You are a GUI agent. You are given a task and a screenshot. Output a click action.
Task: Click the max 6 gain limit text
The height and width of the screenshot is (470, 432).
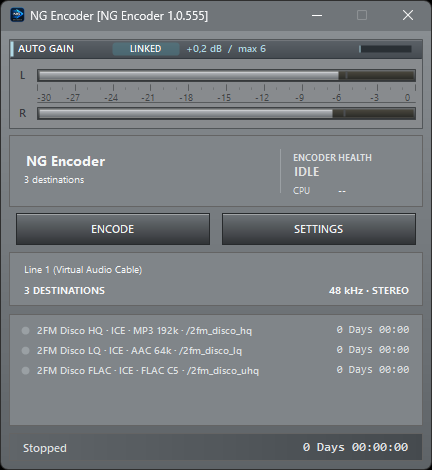252,49
